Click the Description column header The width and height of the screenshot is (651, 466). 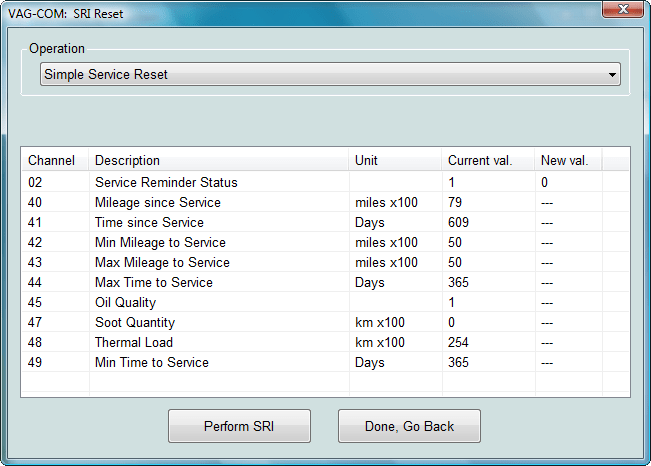(218, 160)
